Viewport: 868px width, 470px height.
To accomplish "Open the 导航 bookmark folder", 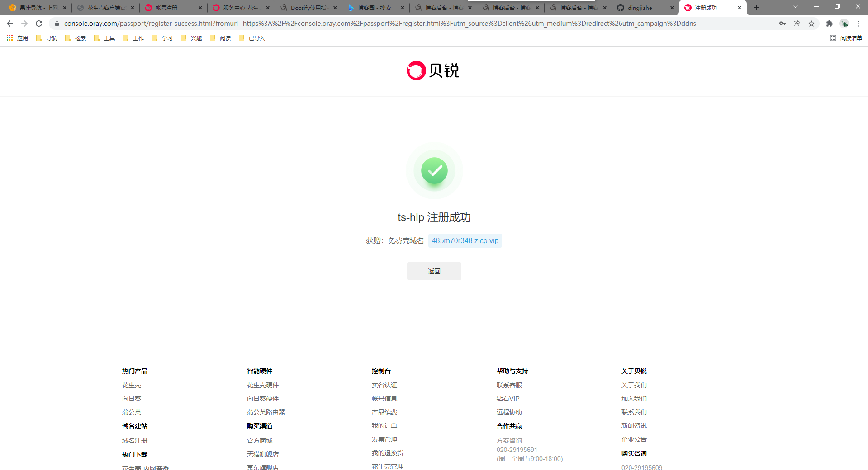I will pos(47,38).
